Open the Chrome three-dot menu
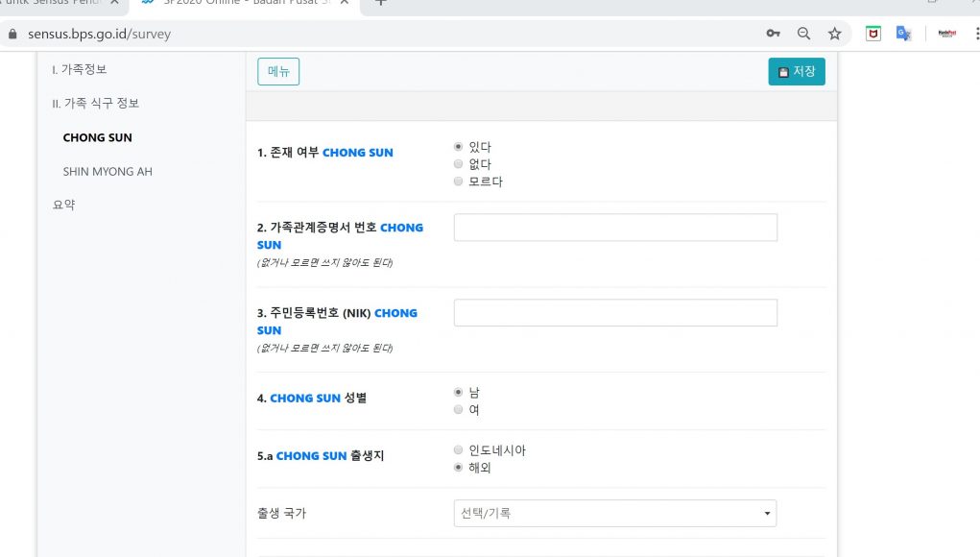The height and width of the screenshot is (557, 980). (x=975, y=34)
